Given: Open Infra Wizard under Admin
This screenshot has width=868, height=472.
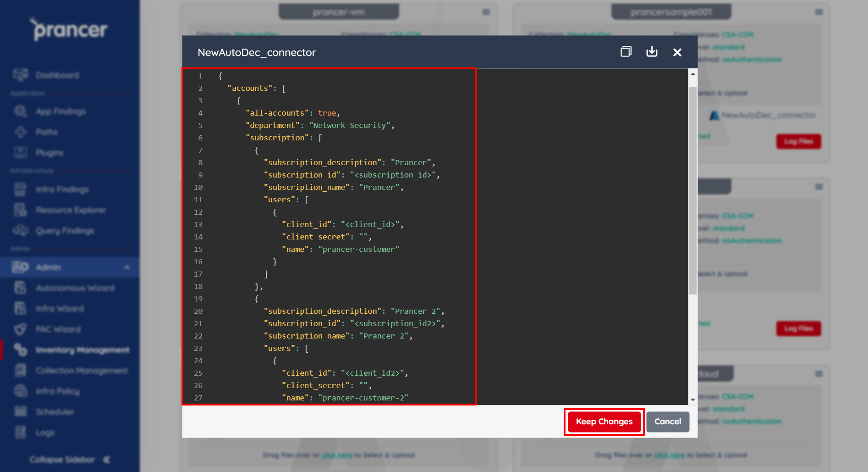Looking at the screenshot, I should [x=60, y=309].
